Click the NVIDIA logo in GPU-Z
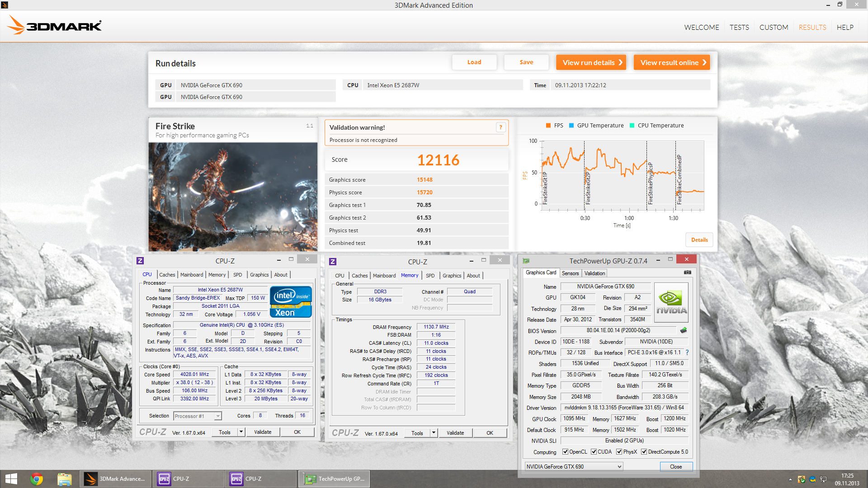The width and height of the screenshot is (868, 488). pos(671,302)
